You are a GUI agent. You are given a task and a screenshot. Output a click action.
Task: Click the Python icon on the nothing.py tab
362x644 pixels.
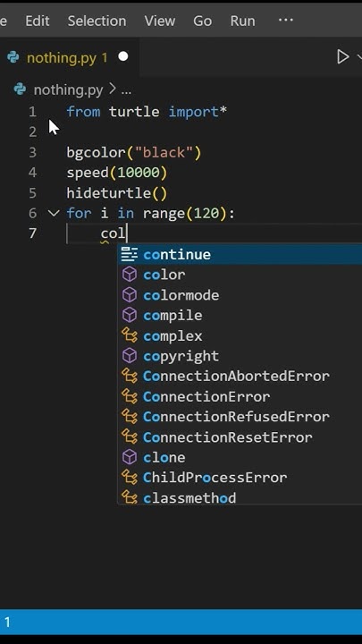13,57
